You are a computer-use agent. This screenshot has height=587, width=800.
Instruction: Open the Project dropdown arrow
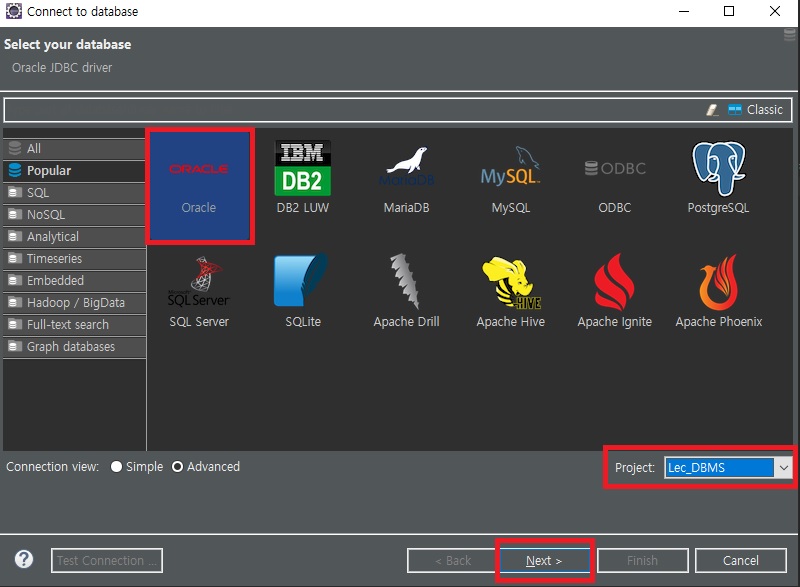[x=783, y=468]
